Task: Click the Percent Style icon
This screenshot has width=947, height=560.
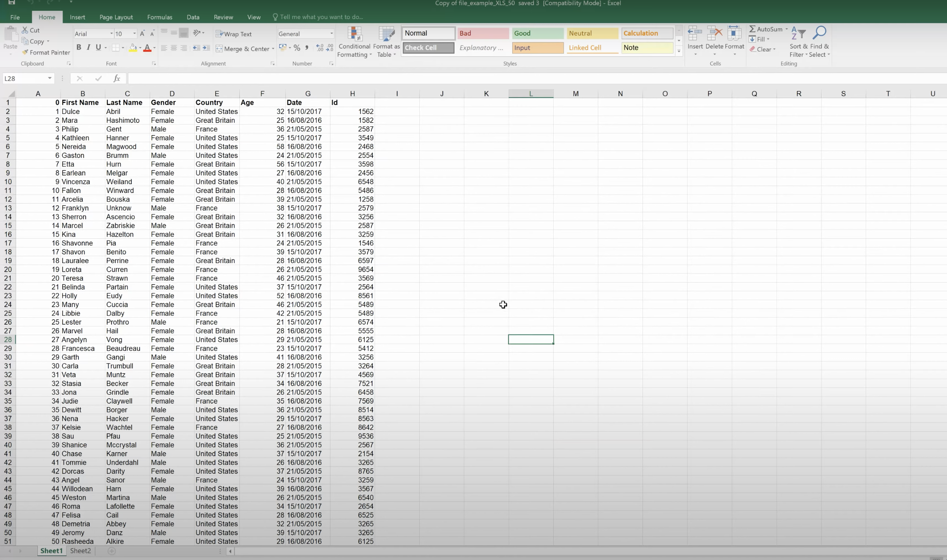Action: point(297,48)
